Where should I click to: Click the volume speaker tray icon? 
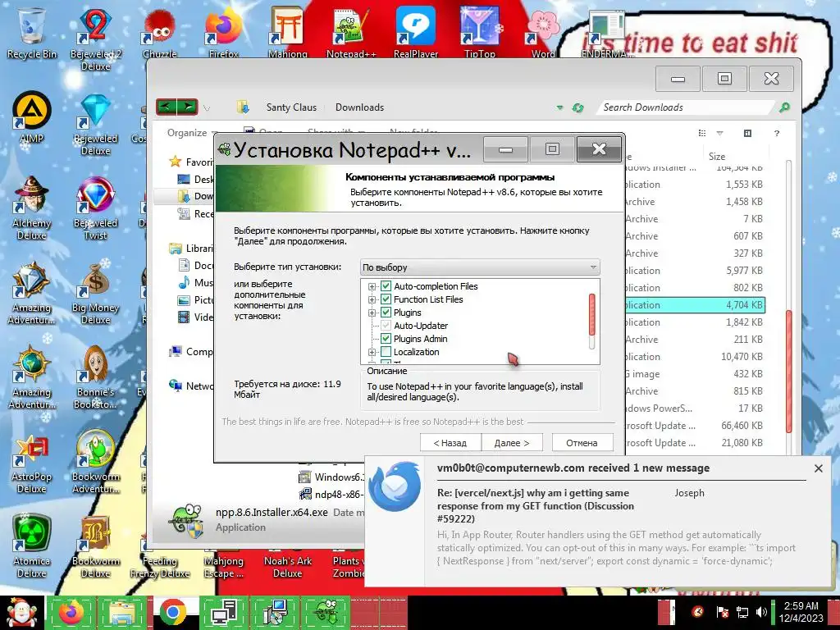760,612
